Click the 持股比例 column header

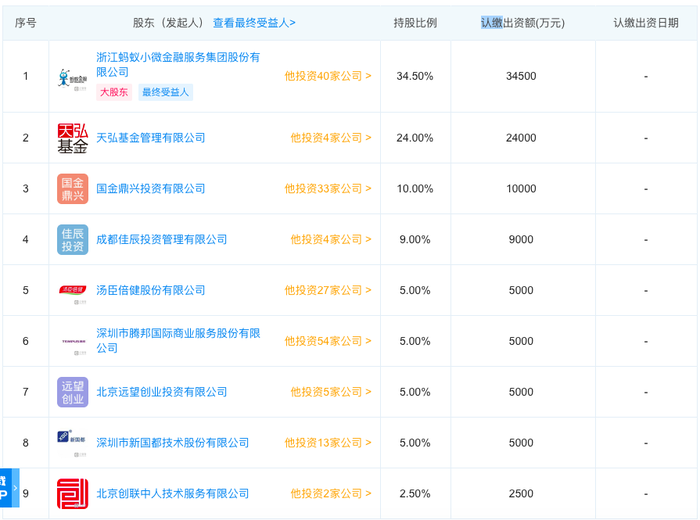click(415, 23)
